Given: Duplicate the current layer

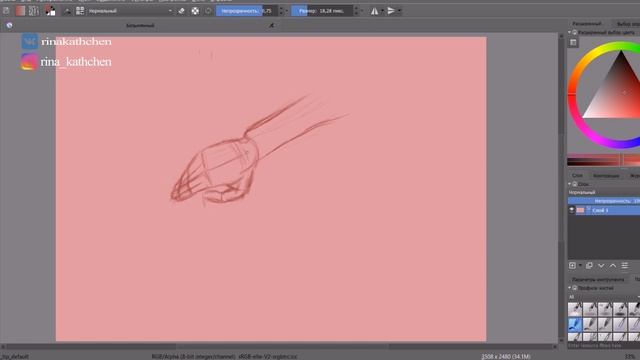Looking at the screenshot, I should click(x=589, y=266).
